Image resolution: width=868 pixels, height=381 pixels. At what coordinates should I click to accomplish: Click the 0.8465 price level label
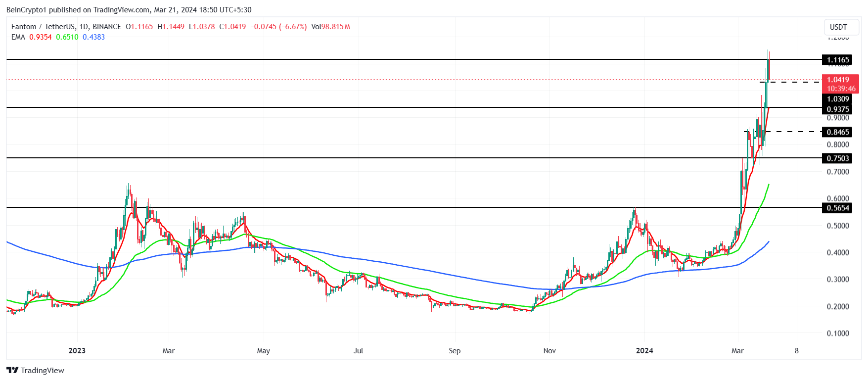837,132
